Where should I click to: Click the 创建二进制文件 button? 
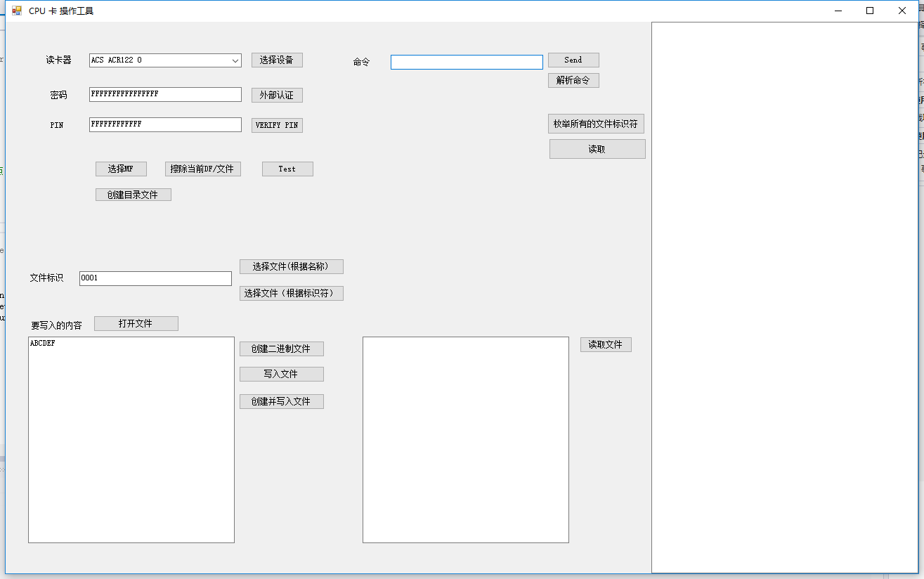(282, 349)
